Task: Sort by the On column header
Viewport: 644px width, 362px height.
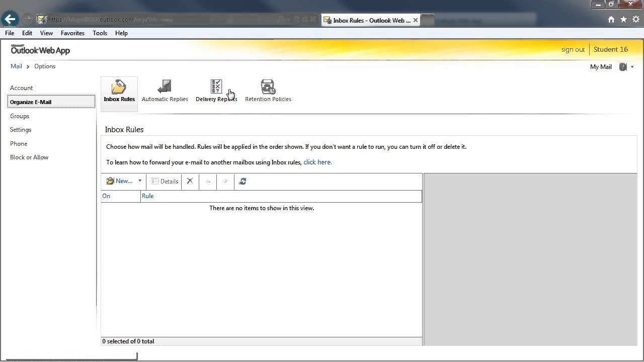Action: click(x=121, y=196)
